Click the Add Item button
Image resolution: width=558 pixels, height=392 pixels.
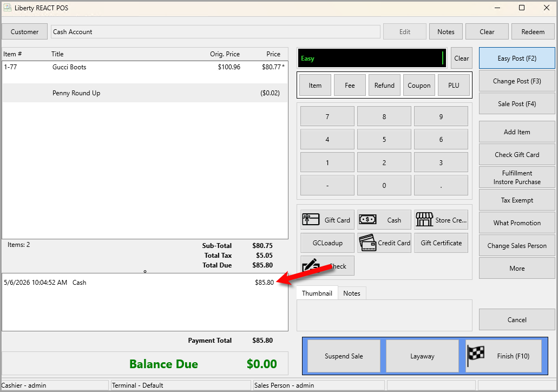(517, 132)
